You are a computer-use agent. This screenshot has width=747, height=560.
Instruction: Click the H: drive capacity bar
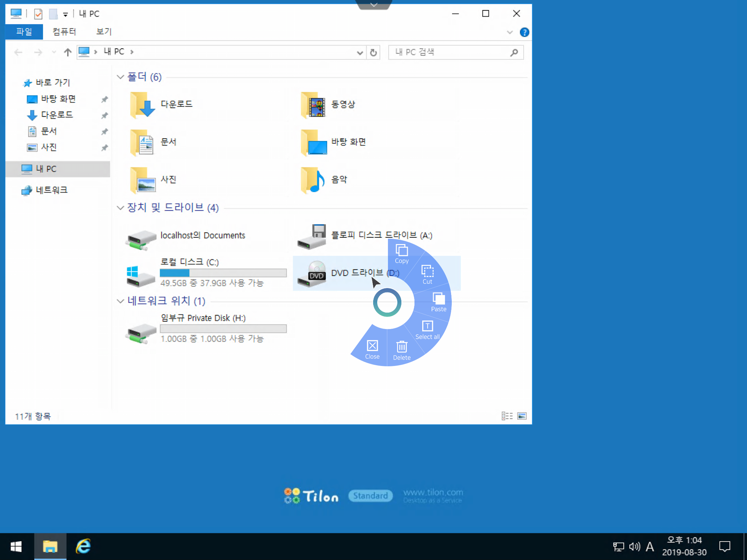(223, 329)
